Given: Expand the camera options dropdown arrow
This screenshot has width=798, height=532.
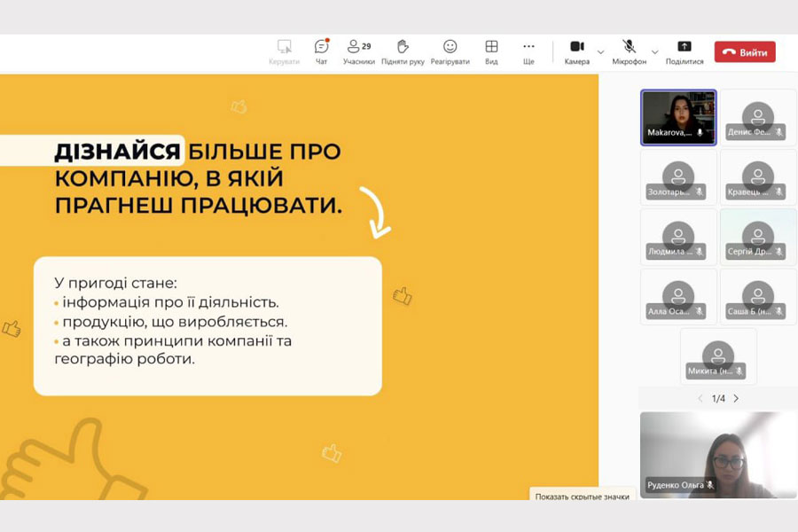Looking at the screenshot, I should [600, 51].
